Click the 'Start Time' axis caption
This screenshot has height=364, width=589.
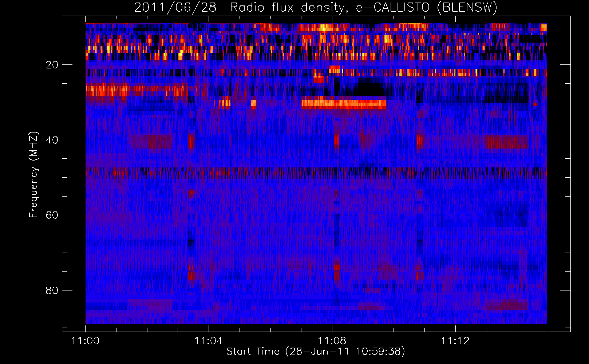(x=316, y=351)
